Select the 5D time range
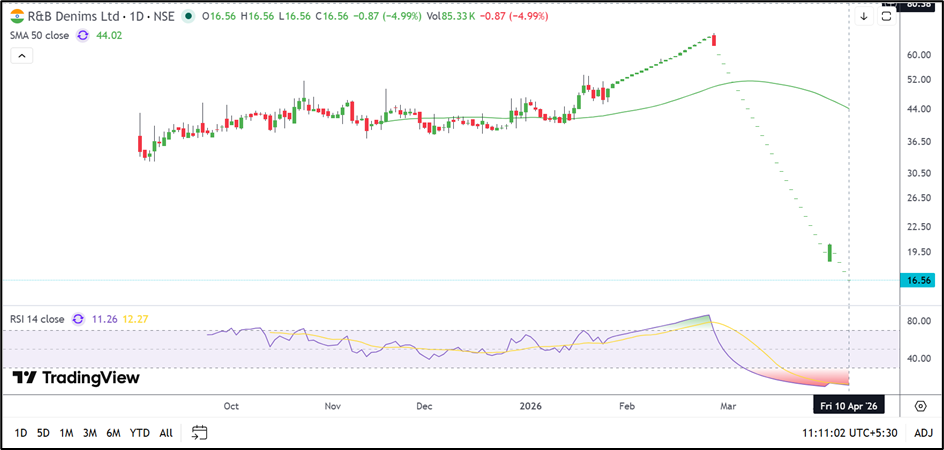This screenshot has height=450, width=944. tap(43, 432)
